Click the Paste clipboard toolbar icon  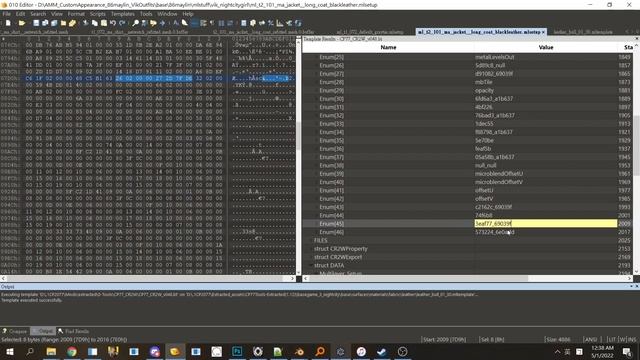pyautogui.click(x=104, y=23)
